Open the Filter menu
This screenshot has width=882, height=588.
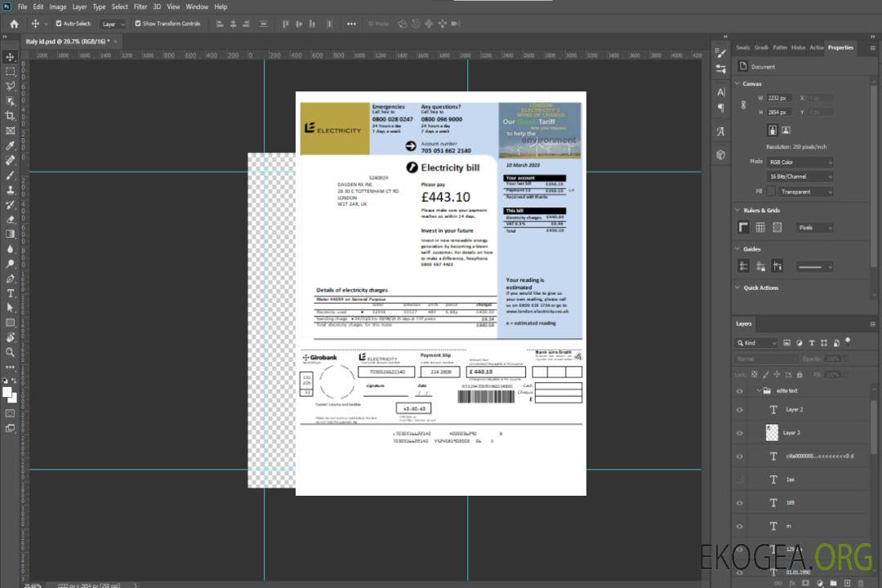(x=140, y=7)
